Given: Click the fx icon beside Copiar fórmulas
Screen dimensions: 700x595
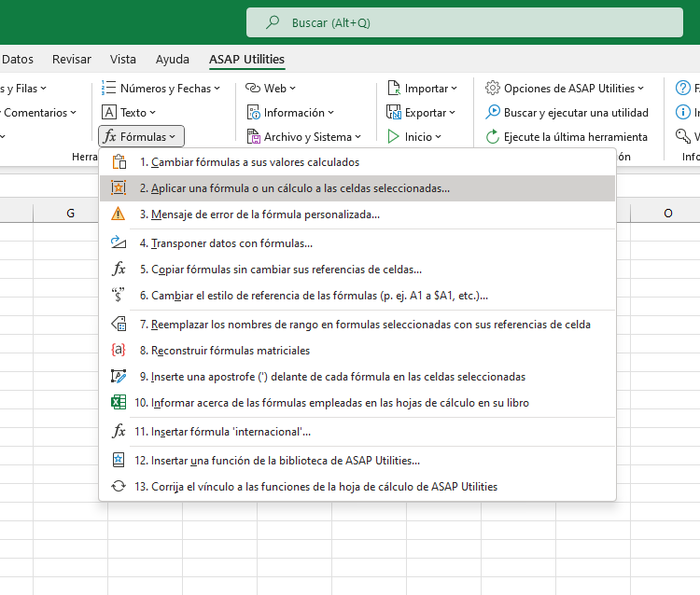Looking at the screenshot, I should click(119, 269).
